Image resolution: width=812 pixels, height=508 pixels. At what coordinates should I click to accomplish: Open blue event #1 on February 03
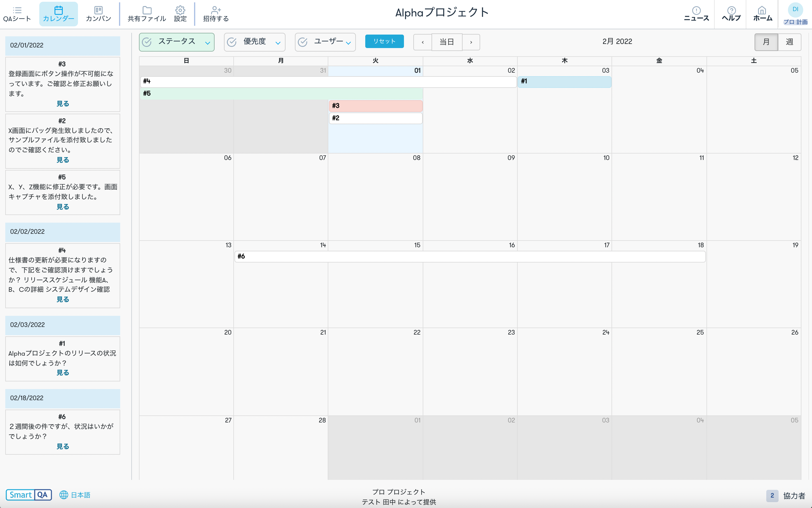click(564, 82)
